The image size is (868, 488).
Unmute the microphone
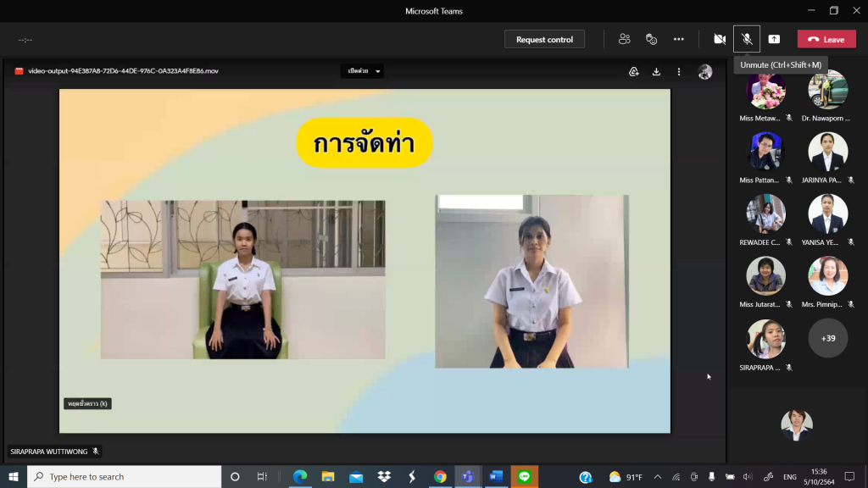pyautogui.click(x=747, y=39)
